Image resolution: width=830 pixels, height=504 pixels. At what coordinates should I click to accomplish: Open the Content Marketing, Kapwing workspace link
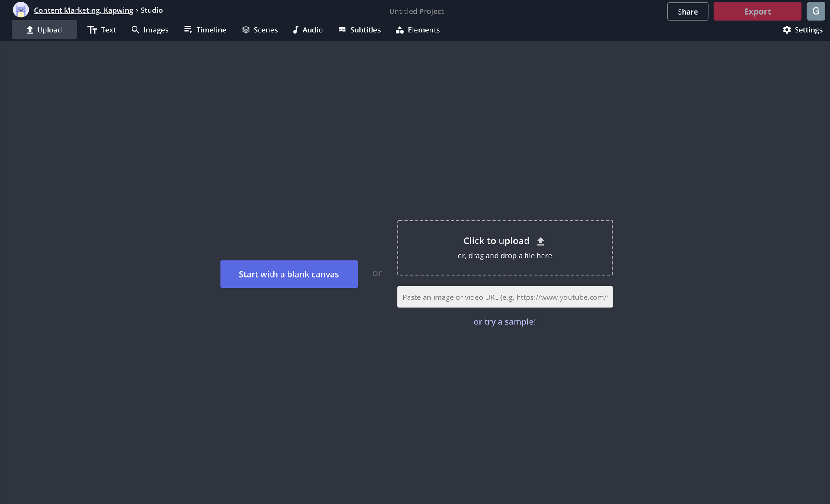coord(83,10)
